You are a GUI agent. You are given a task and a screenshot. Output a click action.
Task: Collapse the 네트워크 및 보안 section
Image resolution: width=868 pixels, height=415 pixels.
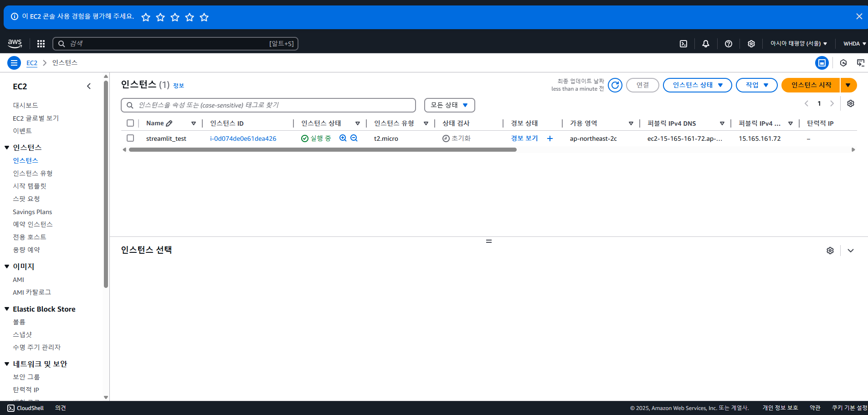tap(7, 364)
